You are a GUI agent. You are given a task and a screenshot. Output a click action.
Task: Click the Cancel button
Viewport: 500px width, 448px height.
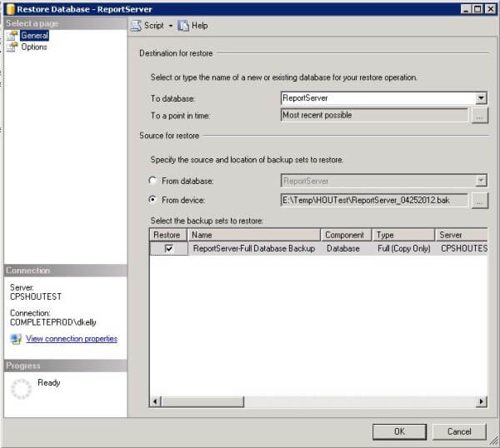click(x=459, y=431)
